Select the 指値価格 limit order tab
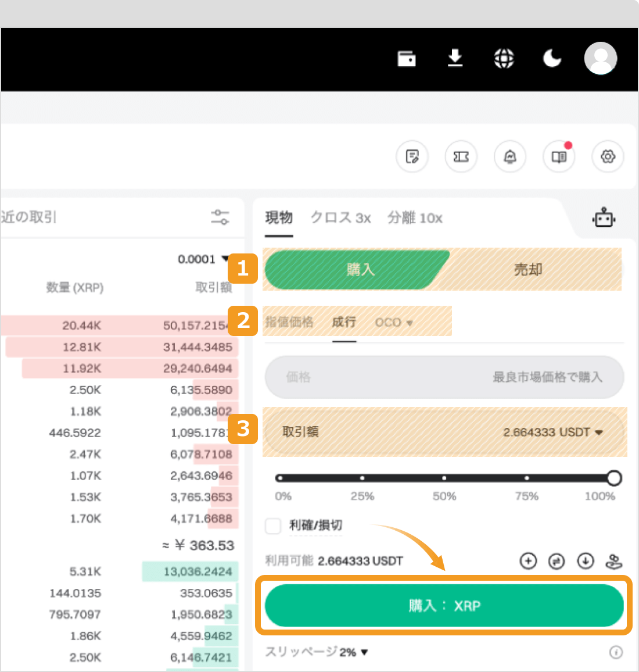639x672 pixels. (289, 322)
